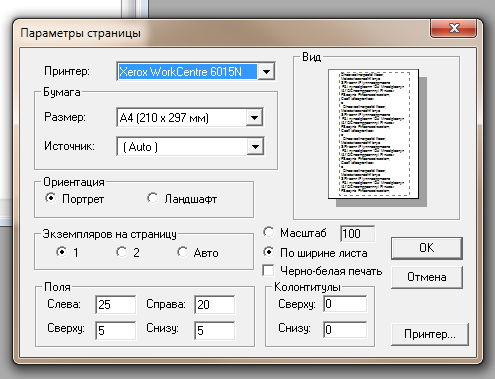The height and width of the screenshot is (379, 495).
Task: Close the Параметры страницы dialog
Action: point(453,28)
